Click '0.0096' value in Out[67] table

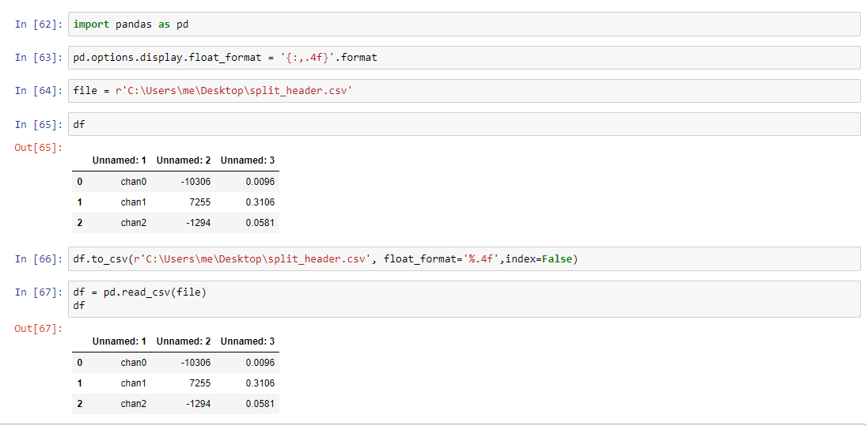coord(260,362)
